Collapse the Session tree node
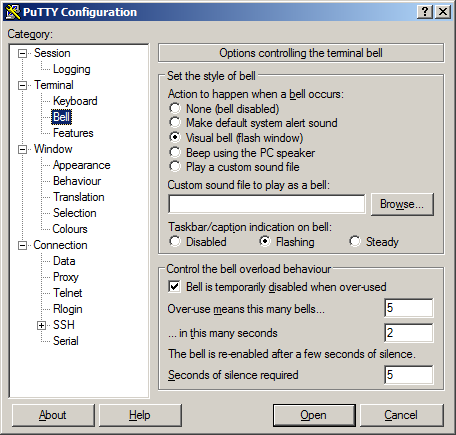The width and height of the screenshot is (456, 435). pos(22,53)
